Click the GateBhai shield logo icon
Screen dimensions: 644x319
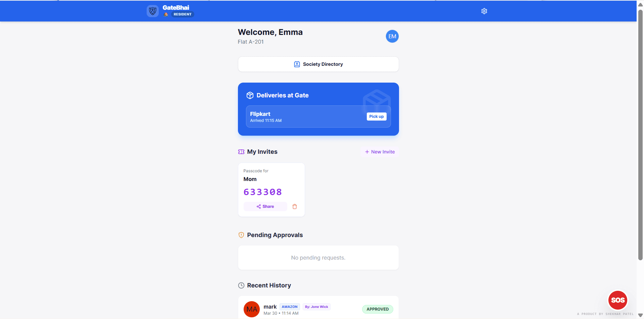153,11
